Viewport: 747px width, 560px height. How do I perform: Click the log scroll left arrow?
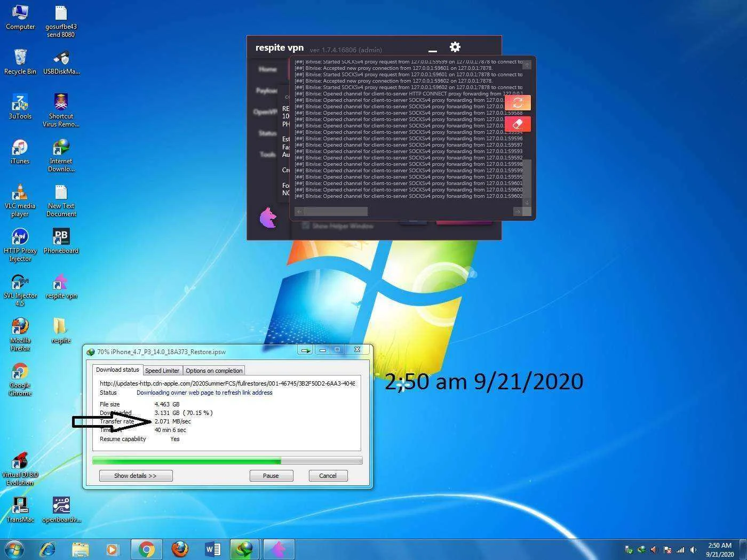pyautogui.click(x=299, y=212)
